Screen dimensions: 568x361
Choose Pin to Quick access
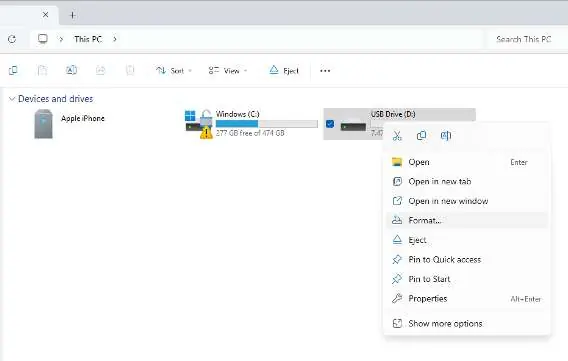tap(467, 260)
